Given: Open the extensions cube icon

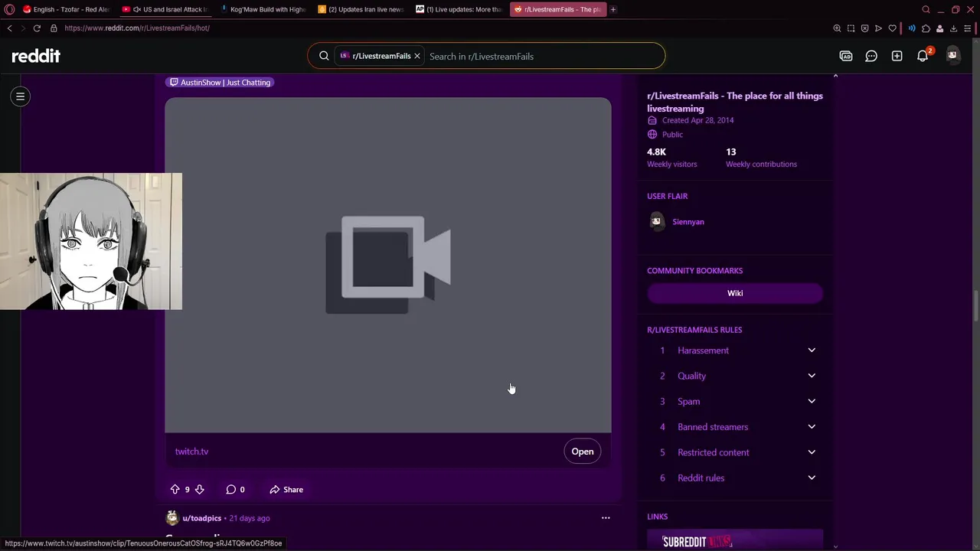Looking at the screenshot, I should coord(926,28).
